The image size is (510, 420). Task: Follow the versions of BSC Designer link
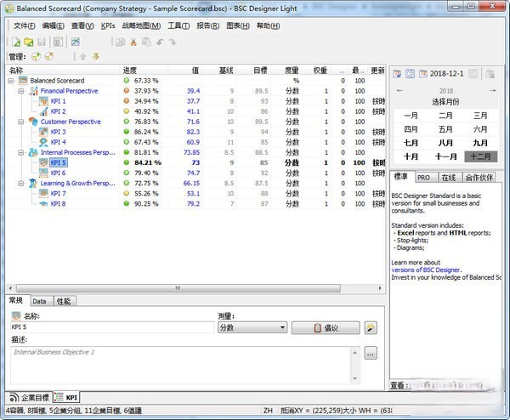pyautogui.click(x=426, y=270)
